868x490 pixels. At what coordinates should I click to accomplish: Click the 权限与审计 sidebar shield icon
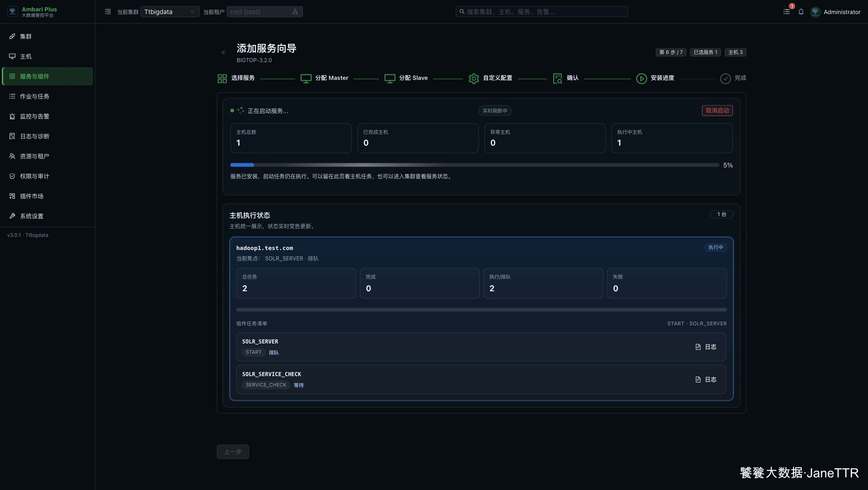coord(12,176)
